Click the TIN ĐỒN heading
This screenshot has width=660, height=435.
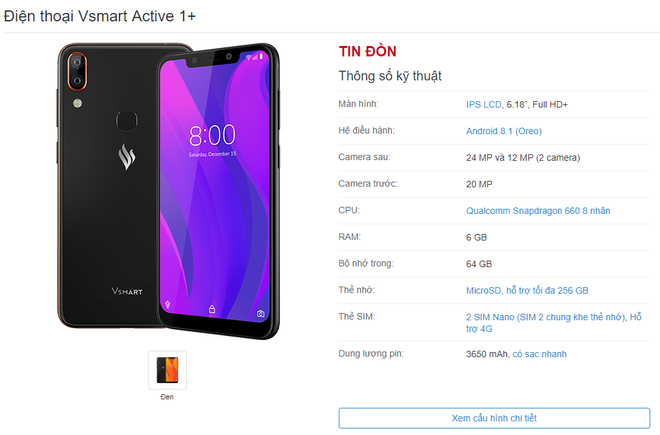pos(367,51)
